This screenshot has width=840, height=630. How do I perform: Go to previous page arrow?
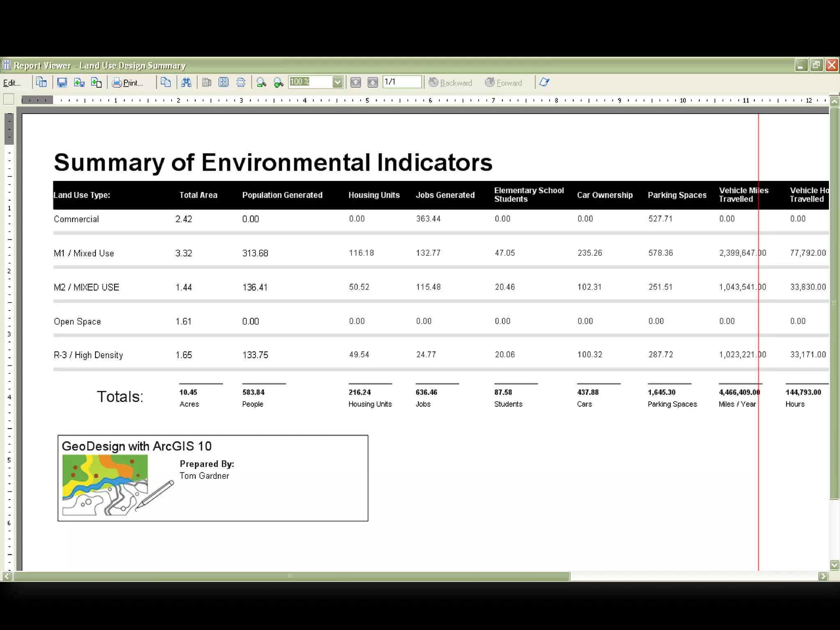[356, 83]
